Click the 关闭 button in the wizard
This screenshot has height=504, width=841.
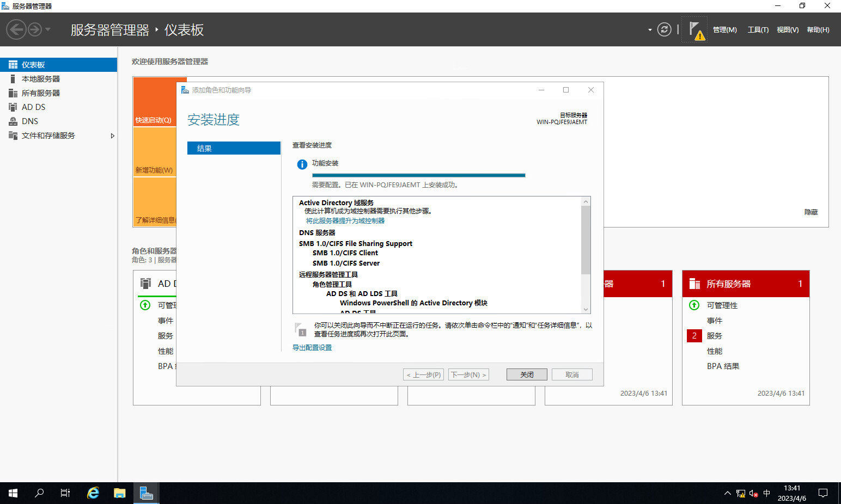526,374
